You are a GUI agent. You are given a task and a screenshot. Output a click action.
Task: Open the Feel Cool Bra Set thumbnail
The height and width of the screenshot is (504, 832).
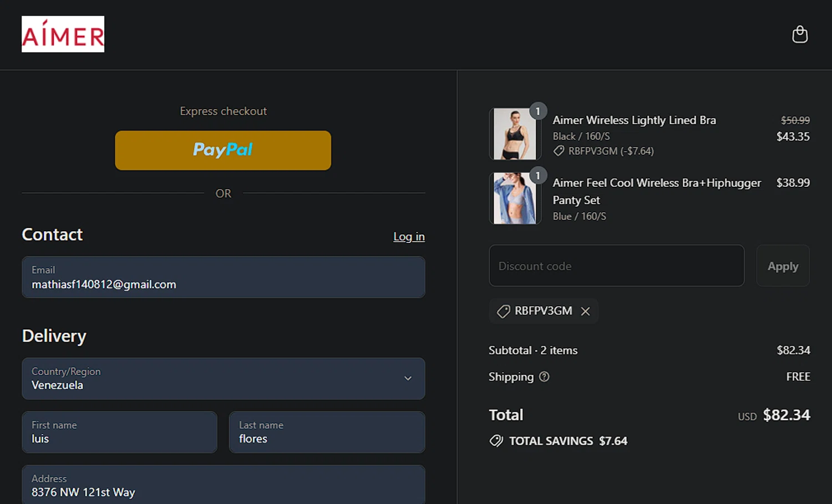point(515,198)
